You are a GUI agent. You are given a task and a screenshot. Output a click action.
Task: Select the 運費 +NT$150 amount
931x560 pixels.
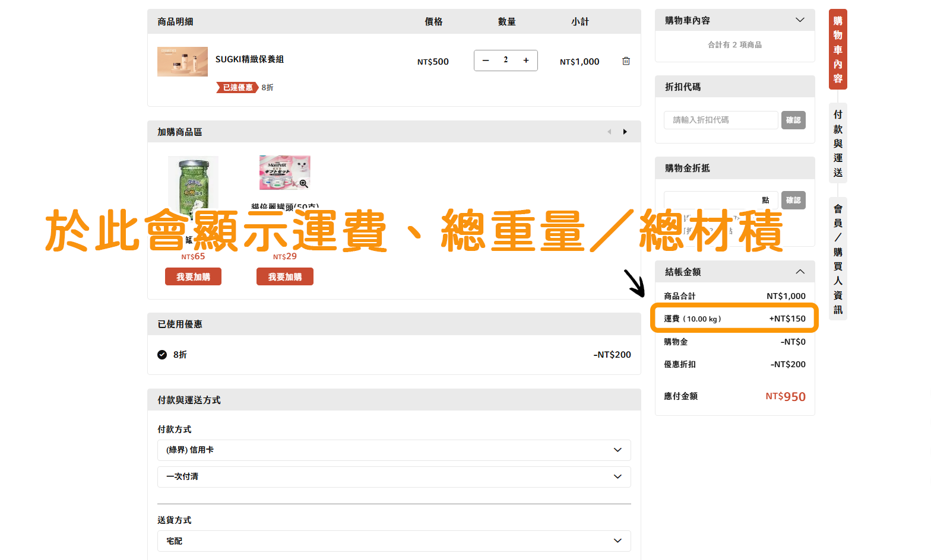tap(787, 319)
